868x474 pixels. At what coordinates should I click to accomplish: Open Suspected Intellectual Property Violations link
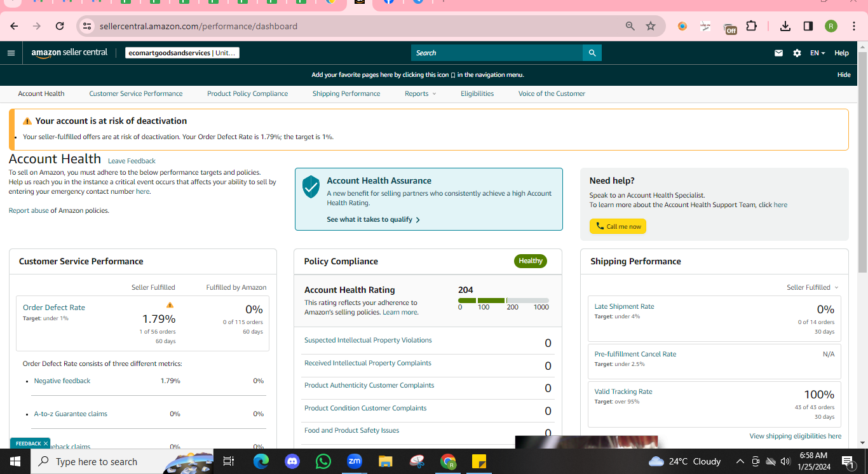click(368, 340)
